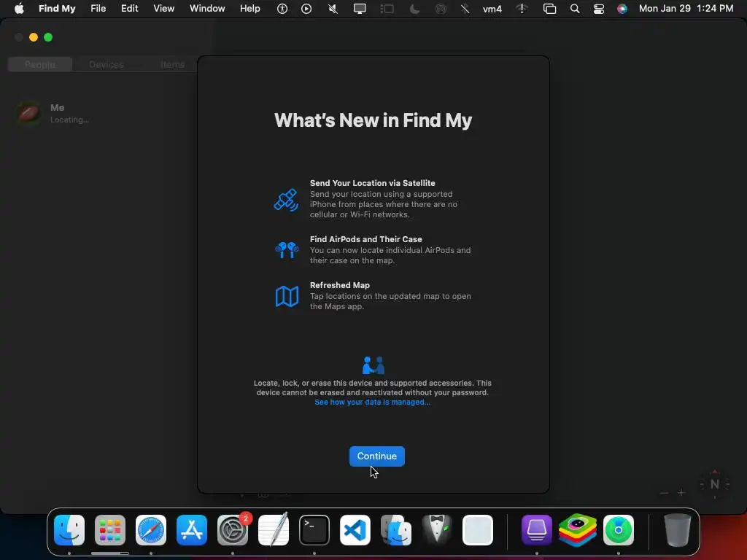This screenshot has width=747, height=560.
Task: Open Find My from the Dock
Action: point(619,530)
